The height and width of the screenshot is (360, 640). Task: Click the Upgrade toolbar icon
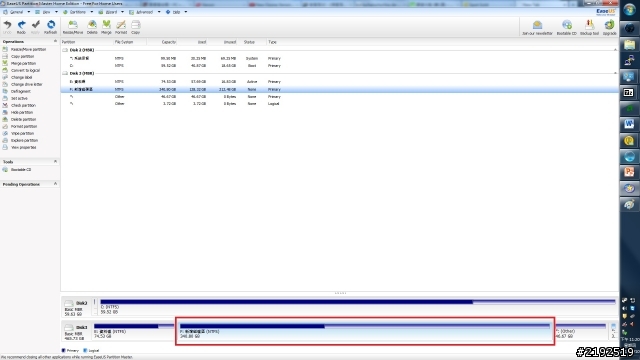[x=609, y=25]
